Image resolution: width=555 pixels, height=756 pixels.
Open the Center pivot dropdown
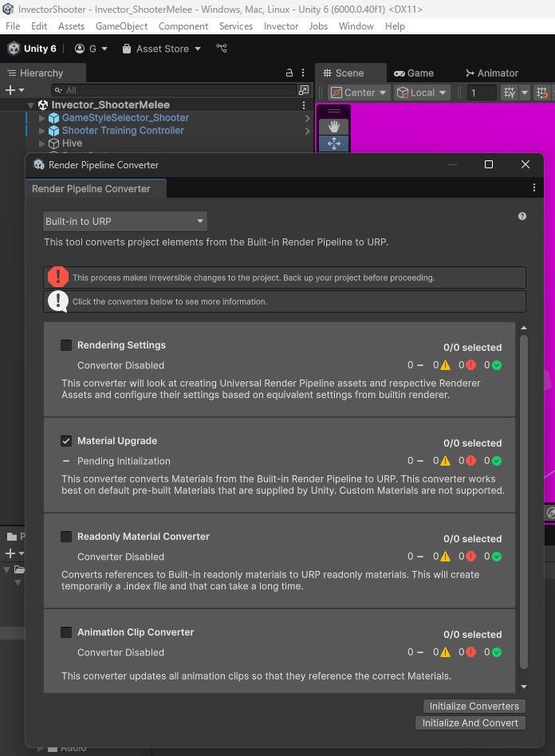(x=358, y=93)
